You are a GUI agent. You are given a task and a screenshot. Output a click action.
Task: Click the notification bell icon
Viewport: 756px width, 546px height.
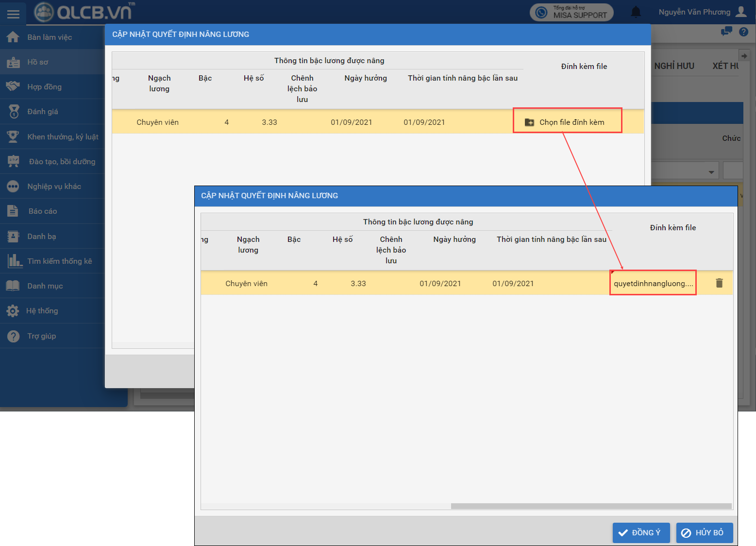click(x=636, y=12)
